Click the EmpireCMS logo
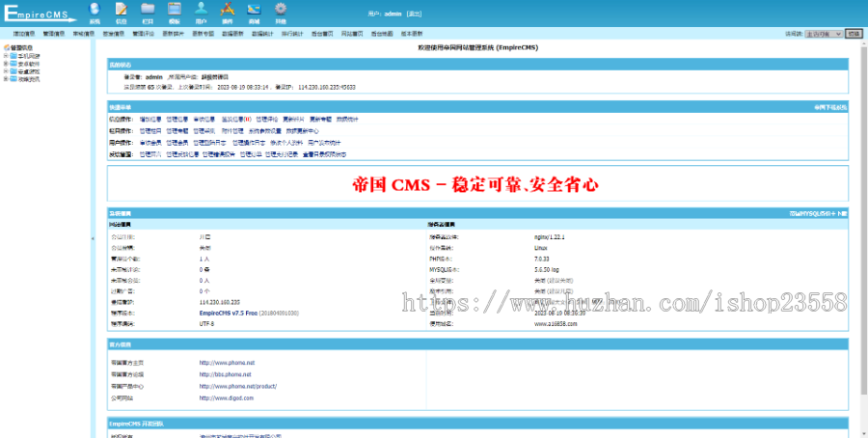This screenshot has width=868, height=438. coord(40,13)
